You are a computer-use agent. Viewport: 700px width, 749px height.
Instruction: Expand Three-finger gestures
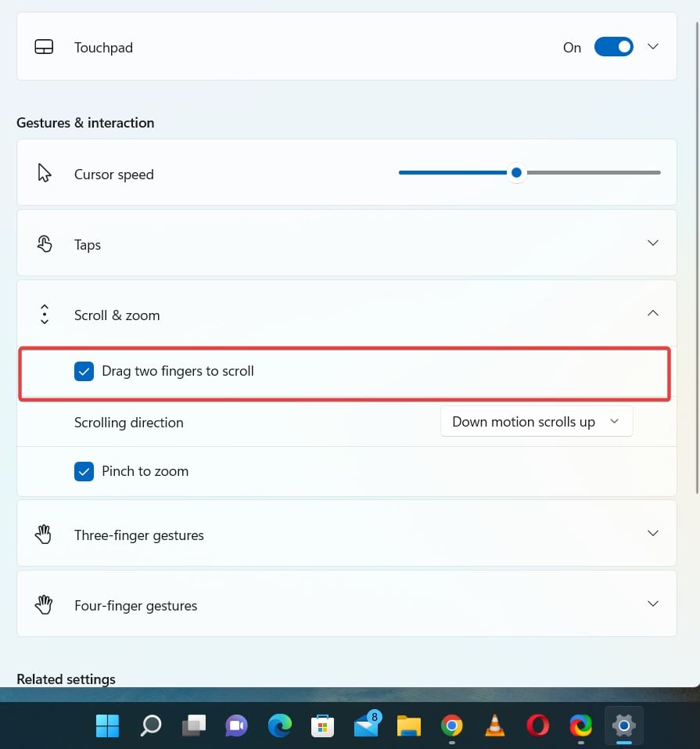(652, 533)
